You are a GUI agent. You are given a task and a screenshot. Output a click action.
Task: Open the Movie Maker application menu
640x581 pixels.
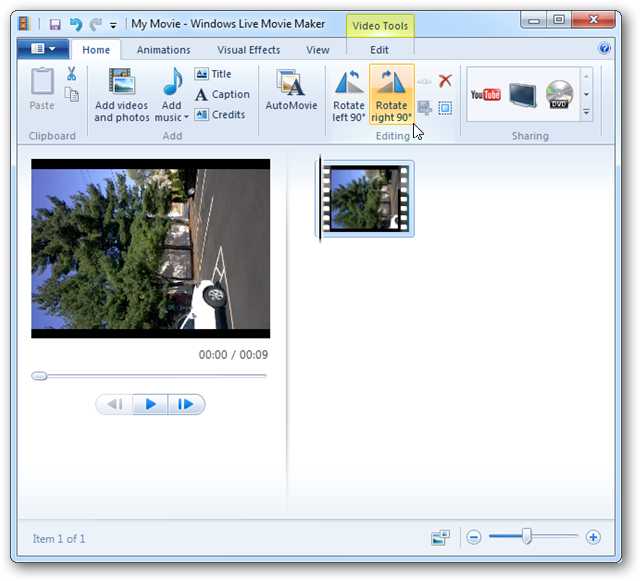click(43, 49)
